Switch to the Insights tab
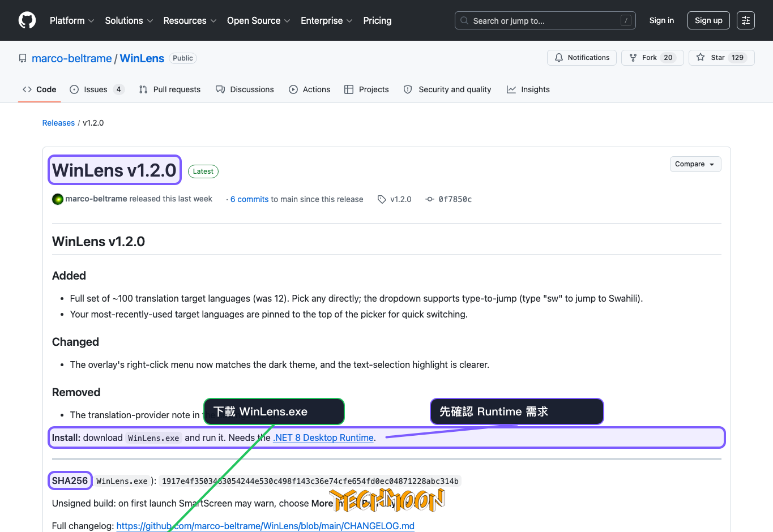773x532 pixels. [528, 89]
